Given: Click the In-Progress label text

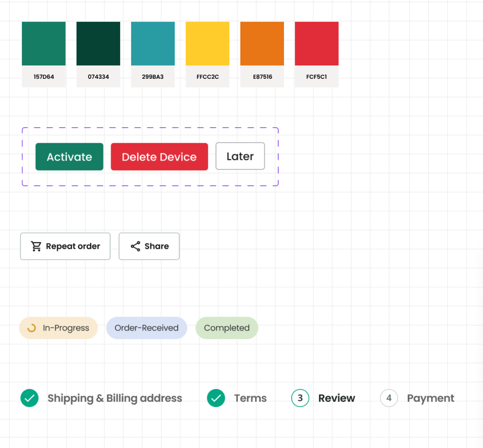Looking at the screenshot, I should 66,328.
